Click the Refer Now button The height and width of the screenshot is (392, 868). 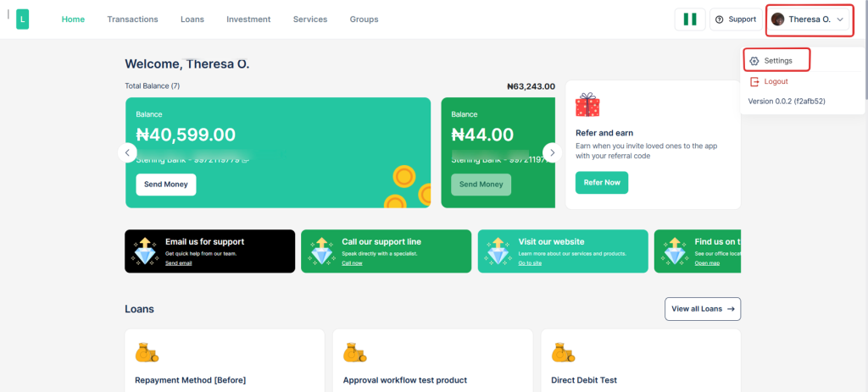[601, 182]
